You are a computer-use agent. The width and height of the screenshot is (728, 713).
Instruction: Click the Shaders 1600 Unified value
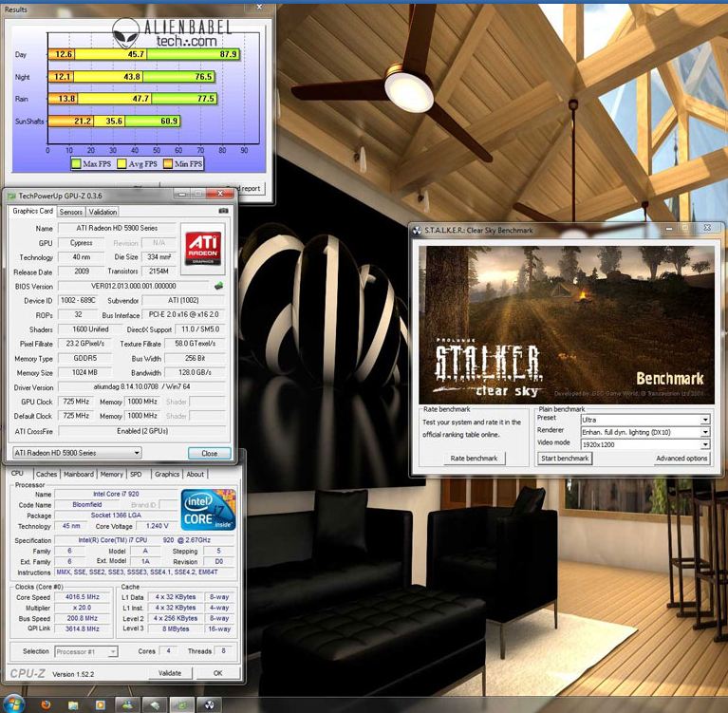(x=90, y=329)
